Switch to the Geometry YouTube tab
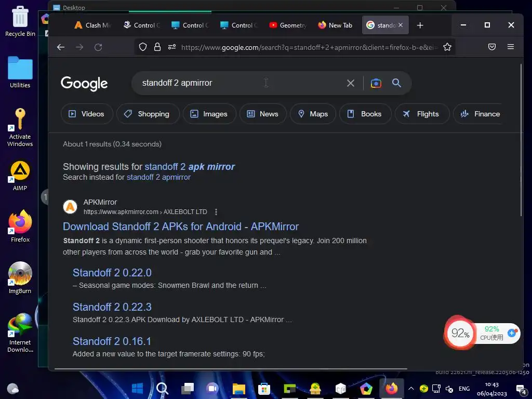 [x=288, y=25]
